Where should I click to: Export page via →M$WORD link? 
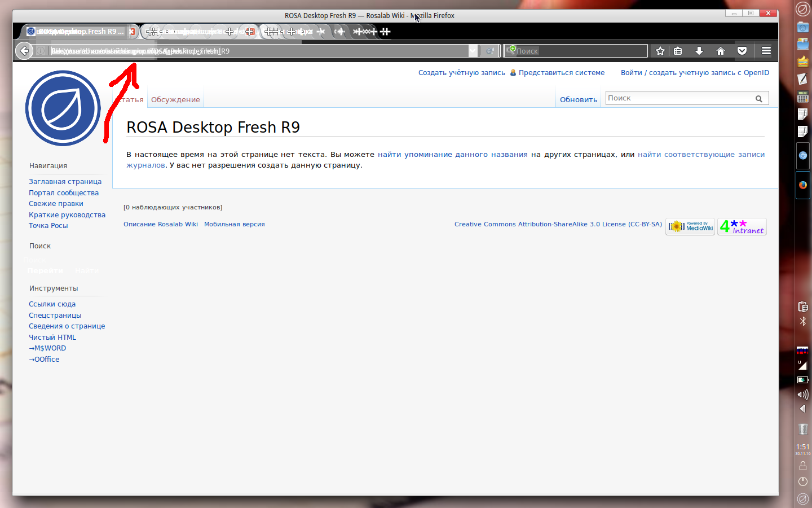pos(47,348)
